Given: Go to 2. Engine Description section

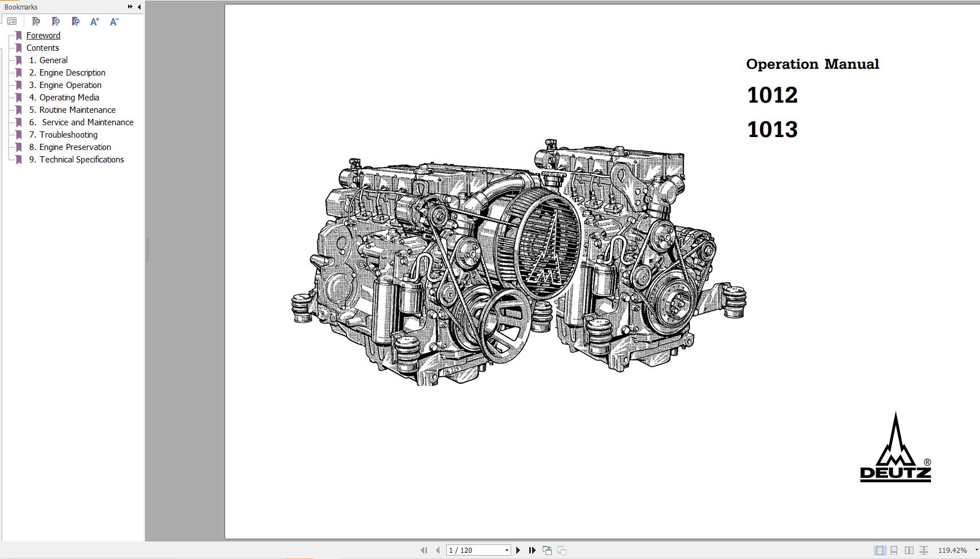Looking at the screenshot, I should coord(72,72).
